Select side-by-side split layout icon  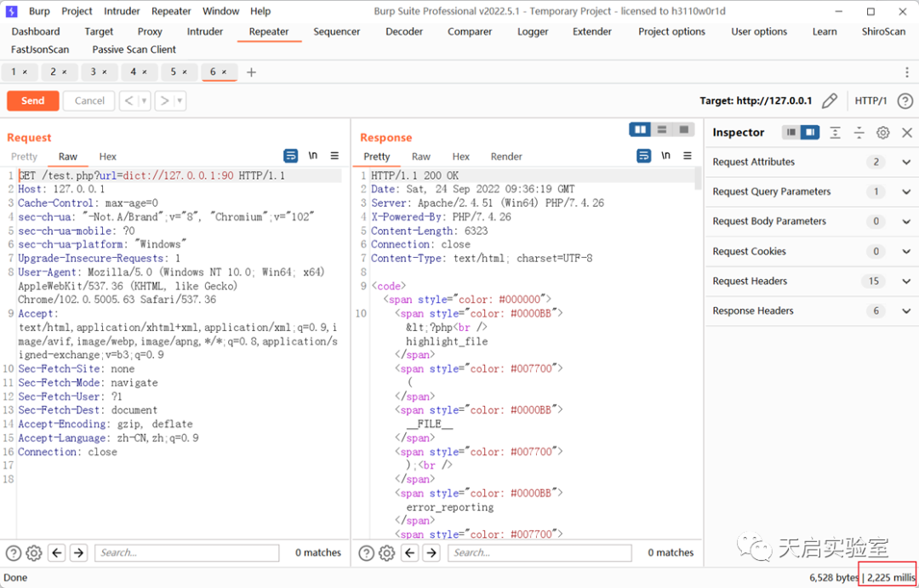click(x=640, y=129)
